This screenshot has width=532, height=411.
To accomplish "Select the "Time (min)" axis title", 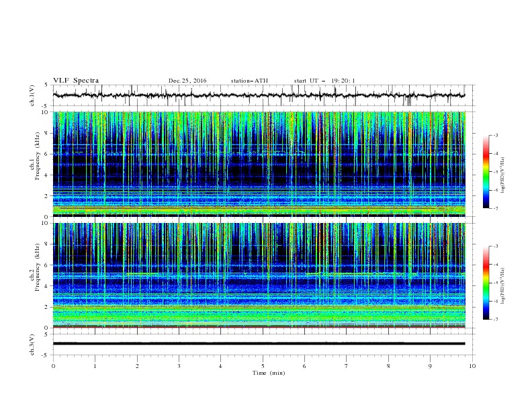I will click(269, 373).
